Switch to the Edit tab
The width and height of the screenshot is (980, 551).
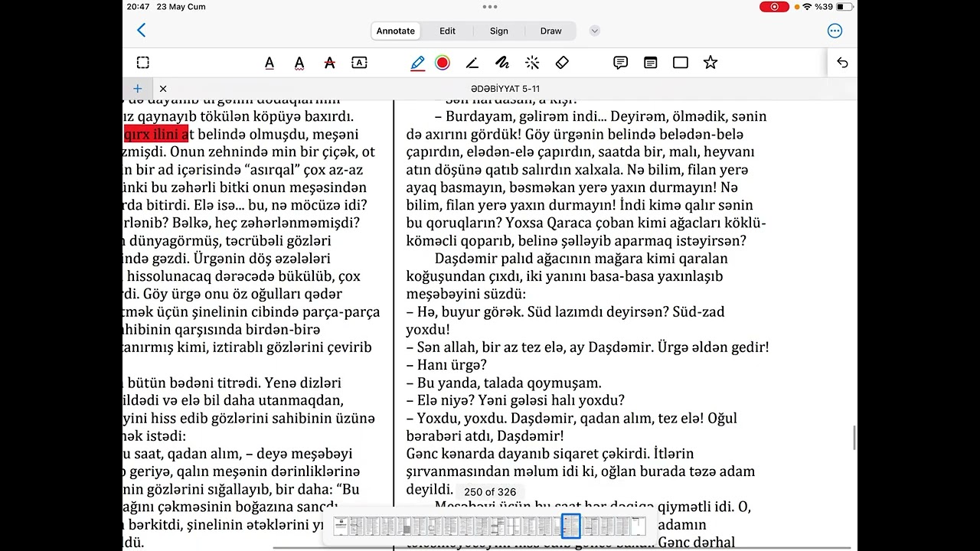click(448, 31)
